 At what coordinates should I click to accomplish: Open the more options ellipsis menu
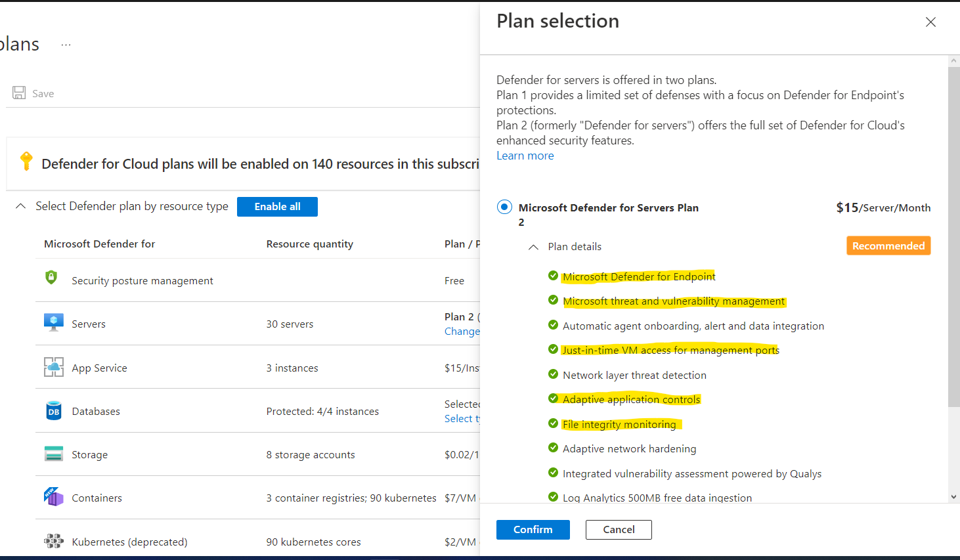66,45
